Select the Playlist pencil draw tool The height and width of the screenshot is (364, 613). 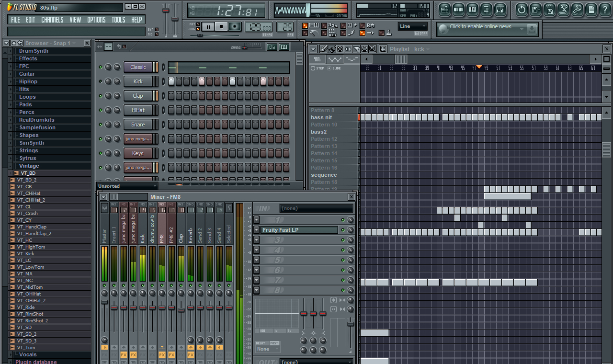[x=324, y=49]
